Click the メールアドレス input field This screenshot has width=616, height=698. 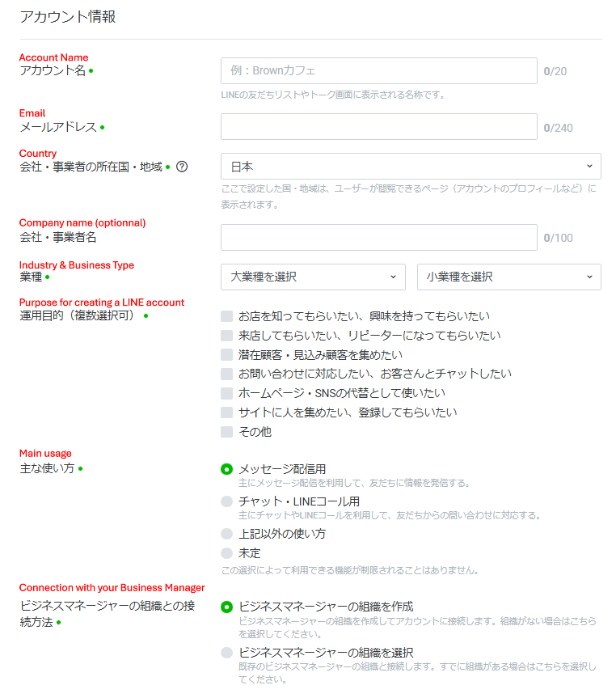378,127
